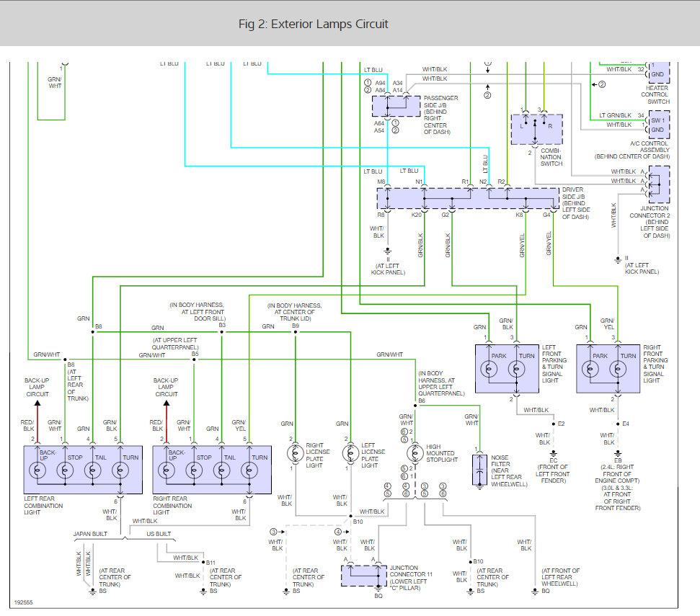The image size is (700, 616).
Task: Select the left front TURN bulb symbol
Action: click(516, 369)
